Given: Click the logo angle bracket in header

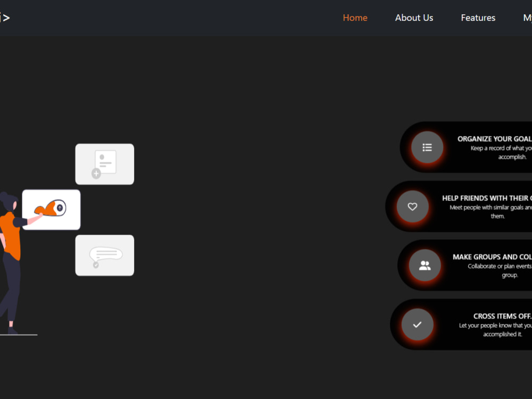Looking at the screenshot, I should (x=6, y=18).
